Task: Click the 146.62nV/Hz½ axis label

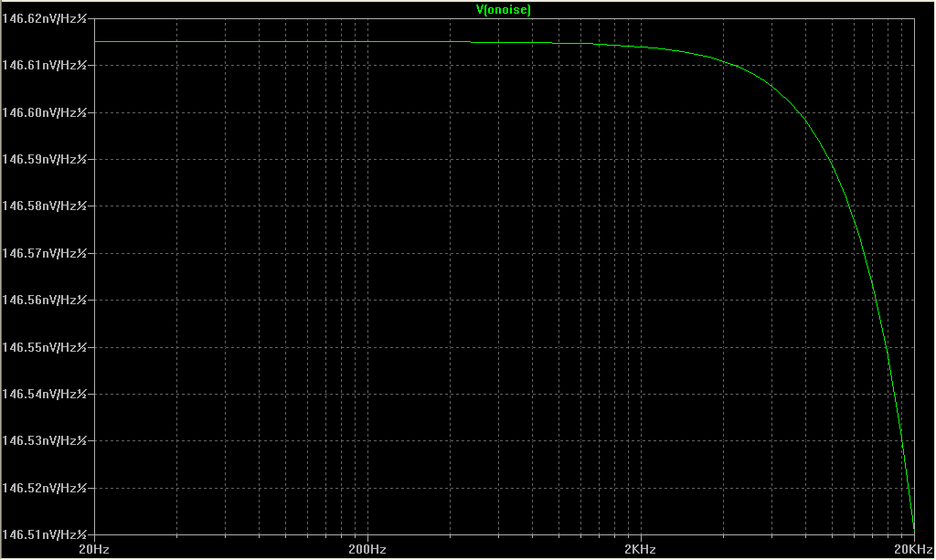Action: point(45,18)
